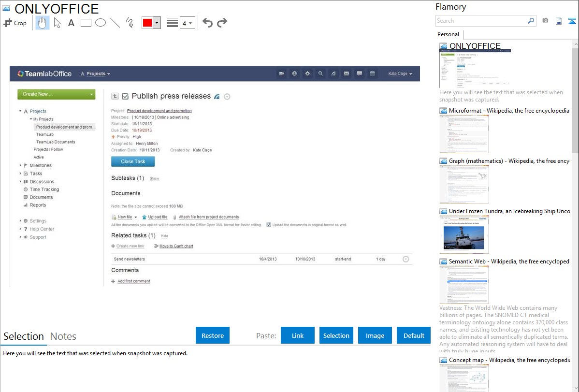Open the calendar icon in TeamLab header

click(372, 73)
